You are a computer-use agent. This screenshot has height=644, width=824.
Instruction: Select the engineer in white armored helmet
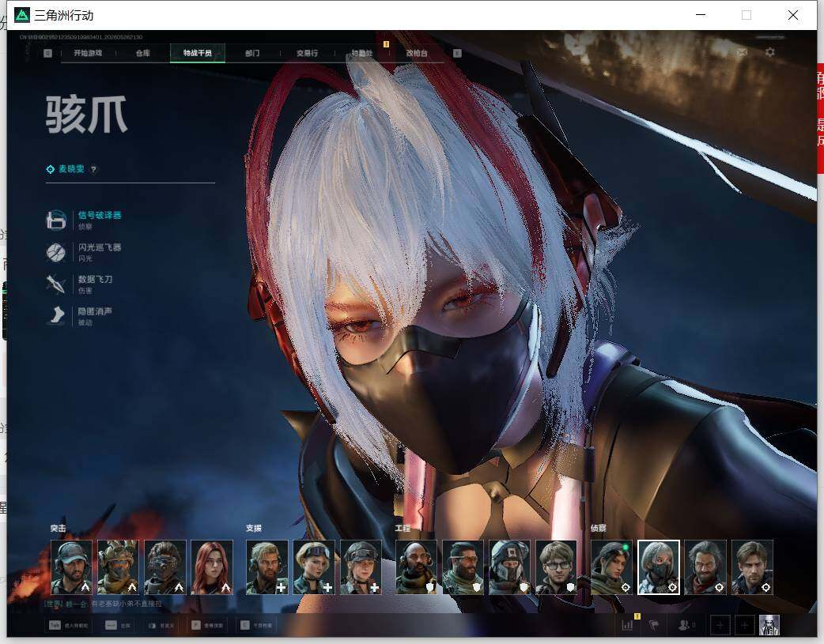tap(510, 567)
